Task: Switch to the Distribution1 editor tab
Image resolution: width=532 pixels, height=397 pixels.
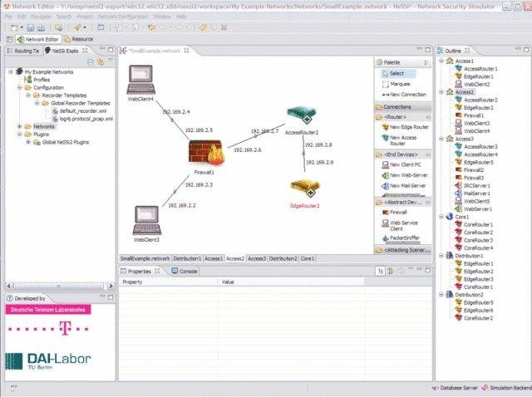Action: (187, 258)
